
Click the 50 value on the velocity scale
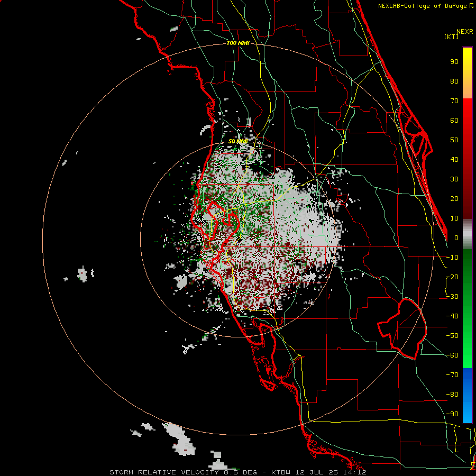pos(454,140)
